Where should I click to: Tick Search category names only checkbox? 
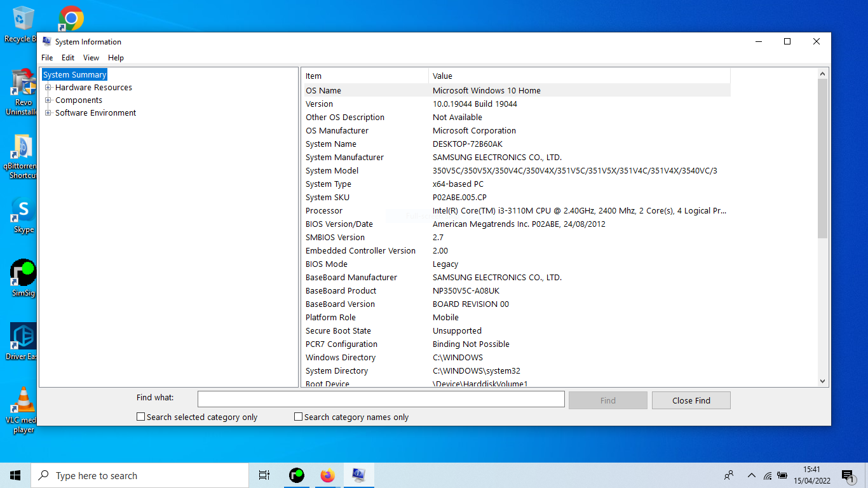pyautogui.click(x=298, y=417)
